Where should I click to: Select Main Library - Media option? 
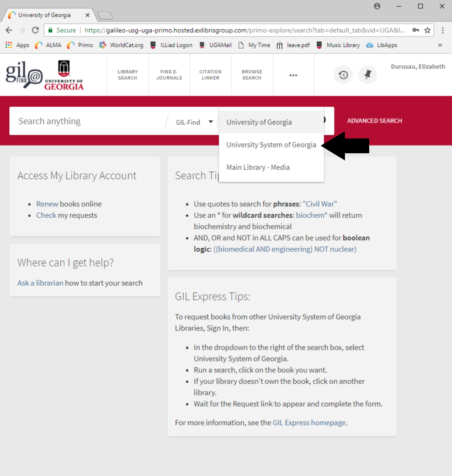click(258, 167)
